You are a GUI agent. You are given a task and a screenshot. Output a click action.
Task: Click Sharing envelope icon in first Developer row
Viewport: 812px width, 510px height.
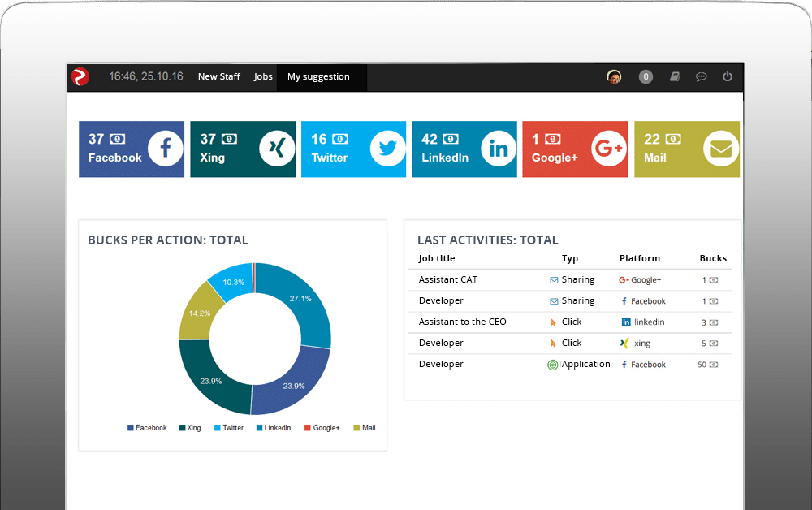554,301
